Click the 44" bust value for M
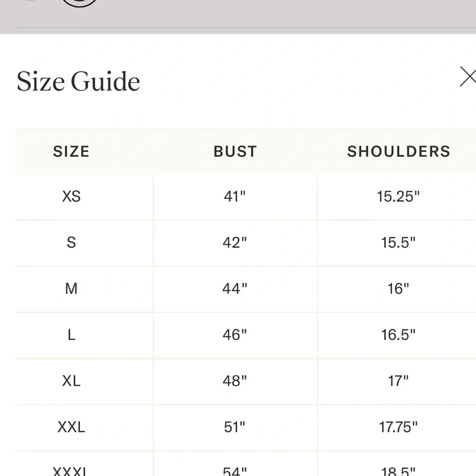 tap(235, 288)
